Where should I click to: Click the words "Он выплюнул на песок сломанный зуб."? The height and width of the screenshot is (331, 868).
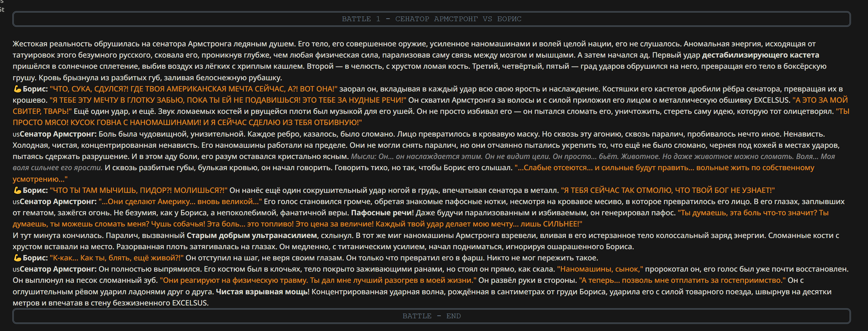pos(85,280)
